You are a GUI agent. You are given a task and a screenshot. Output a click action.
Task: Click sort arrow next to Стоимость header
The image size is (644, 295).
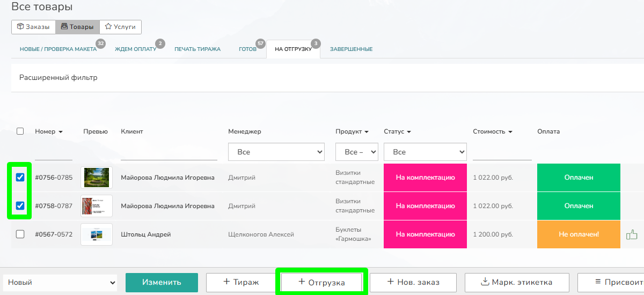coord(510,132)
